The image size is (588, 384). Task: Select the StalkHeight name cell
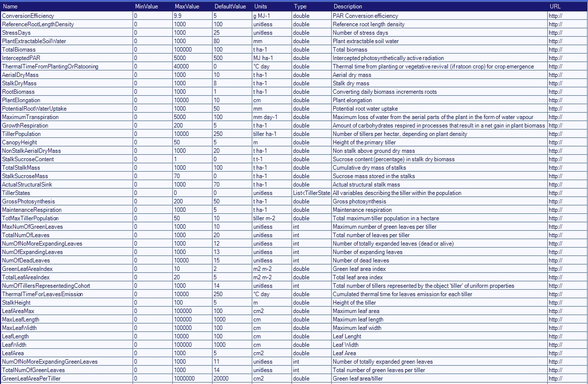click(x=67, y=302)
